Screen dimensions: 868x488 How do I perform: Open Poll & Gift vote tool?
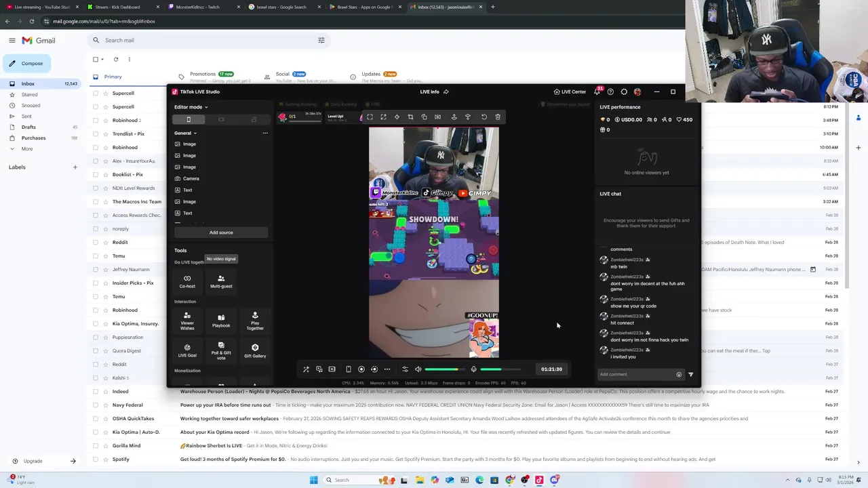(221, 351)
